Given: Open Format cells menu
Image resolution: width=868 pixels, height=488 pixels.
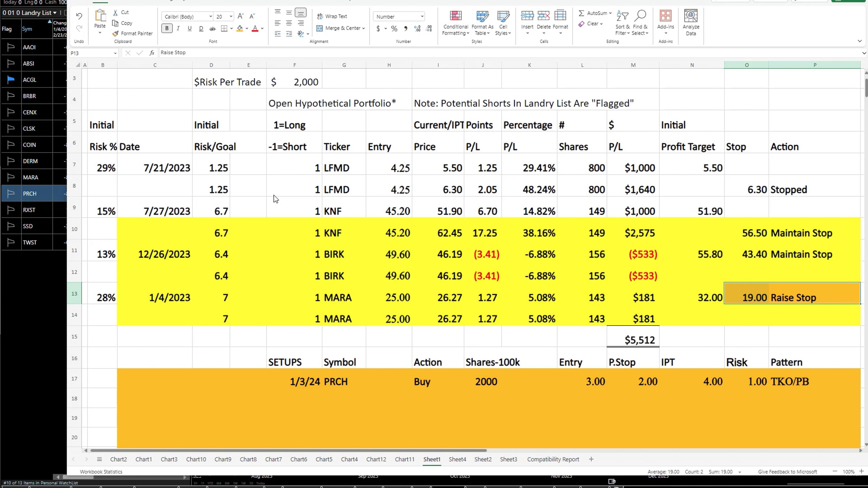Looking at the screenshot, I should (560, 22).
